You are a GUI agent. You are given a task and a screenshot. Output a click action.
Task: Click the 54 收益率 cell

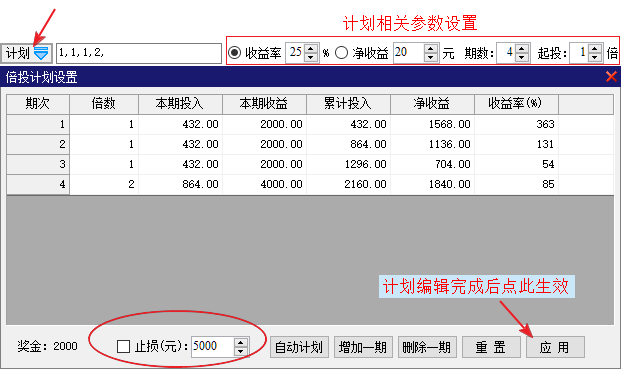516,164
